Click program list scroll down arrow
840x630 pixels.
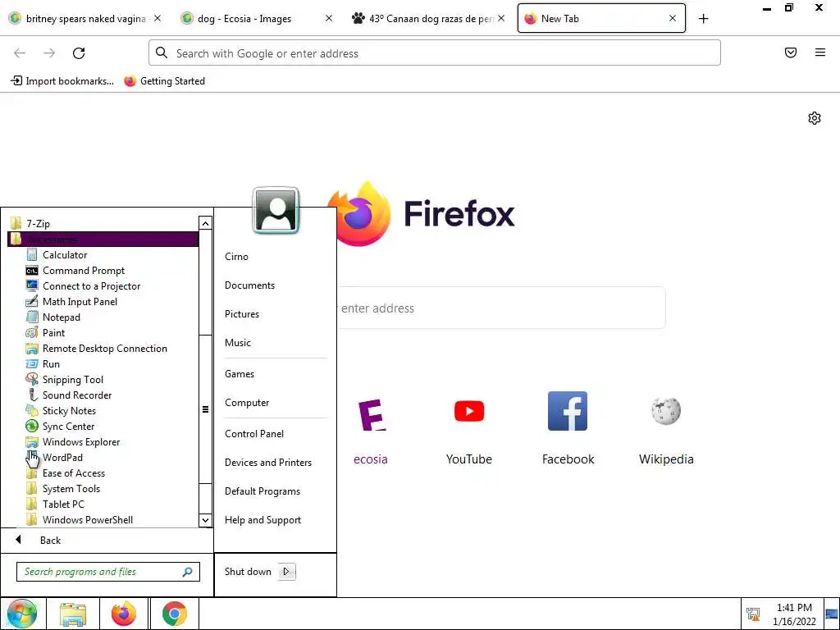pos(205,519)
